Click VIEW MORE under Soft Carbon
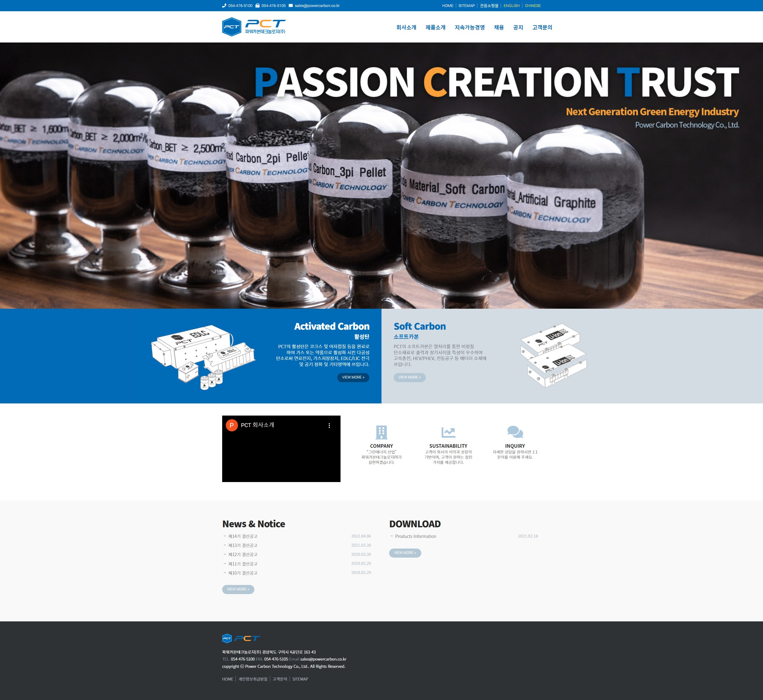This screenshot has height=700, width=763. [x=409, y=377]
